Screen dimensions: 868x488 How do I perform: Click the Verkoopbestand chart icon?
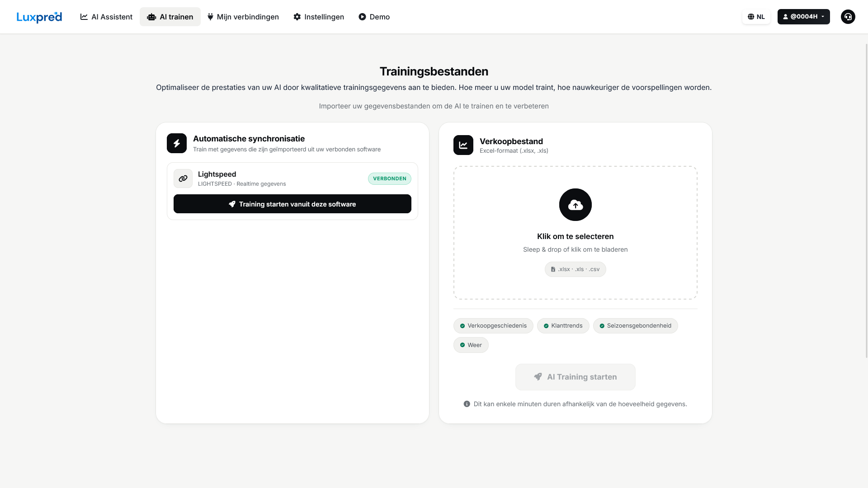463,145
